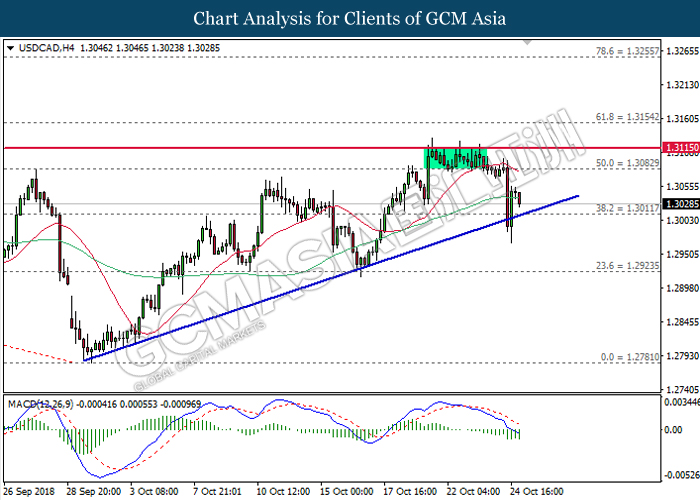Viewport: 700px width, 500px height.
Task: Click the chart title 'Chart Analysis for Clients'
Action: [x=349, y=19]
